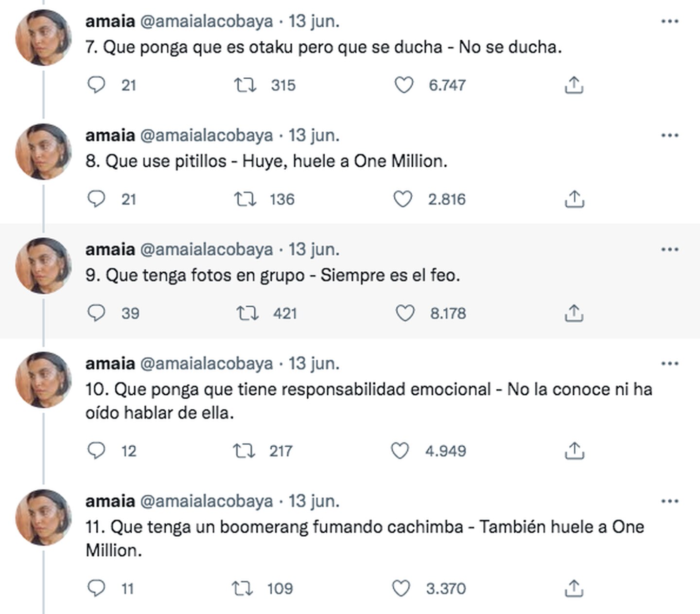Share tweet 9 about group photos
Image resolution: width=700 pixels, height=614 pixels.
[574, 313]
